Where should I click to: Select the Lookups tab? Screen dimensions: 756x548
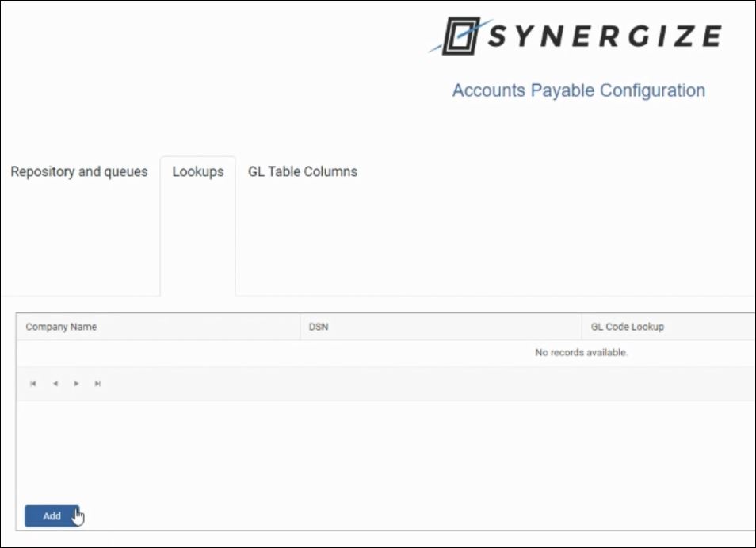point(198,172)
